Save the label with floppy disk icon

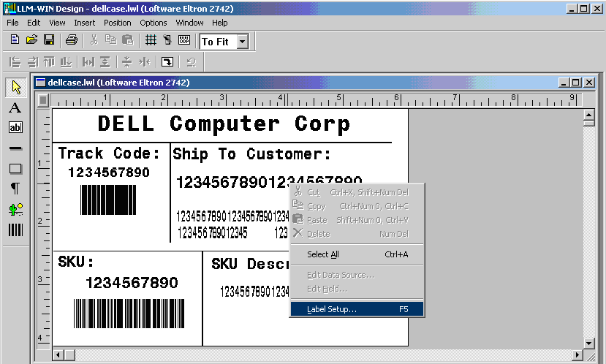click(x=49, y=40)
